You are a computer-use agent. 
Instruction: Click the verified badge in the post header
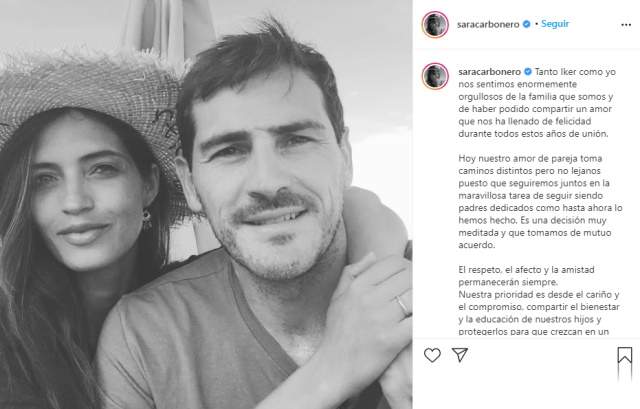(527, 24)
